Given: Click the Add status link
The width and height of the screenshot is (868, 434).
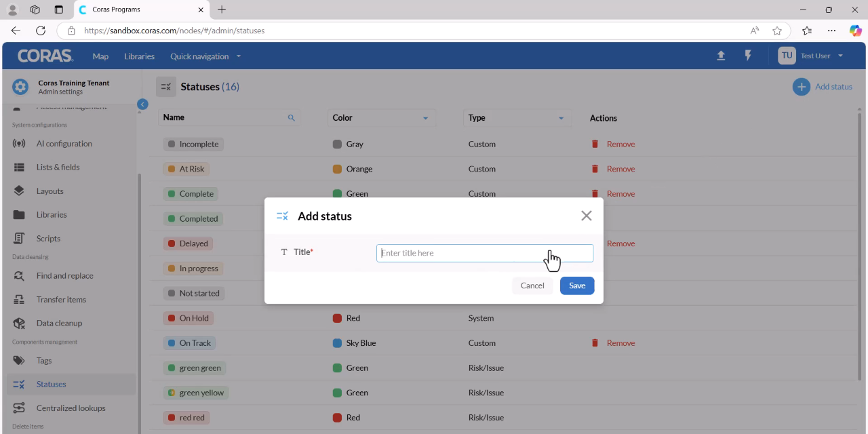Looking at the screenshot, I should [833, 87].
